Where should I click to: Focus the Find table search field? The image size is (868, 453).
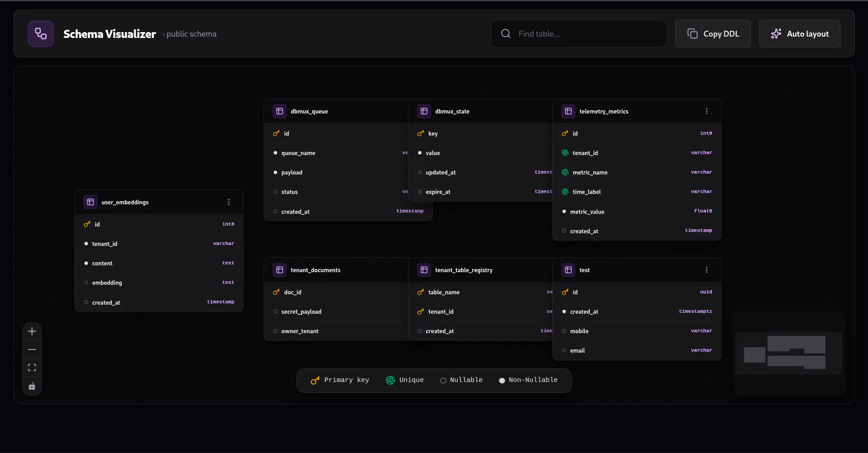579,34
